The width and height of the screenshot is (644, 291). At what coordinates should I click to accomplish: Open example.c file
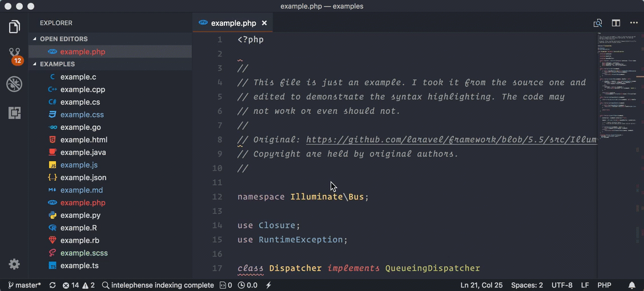(110, 77)
